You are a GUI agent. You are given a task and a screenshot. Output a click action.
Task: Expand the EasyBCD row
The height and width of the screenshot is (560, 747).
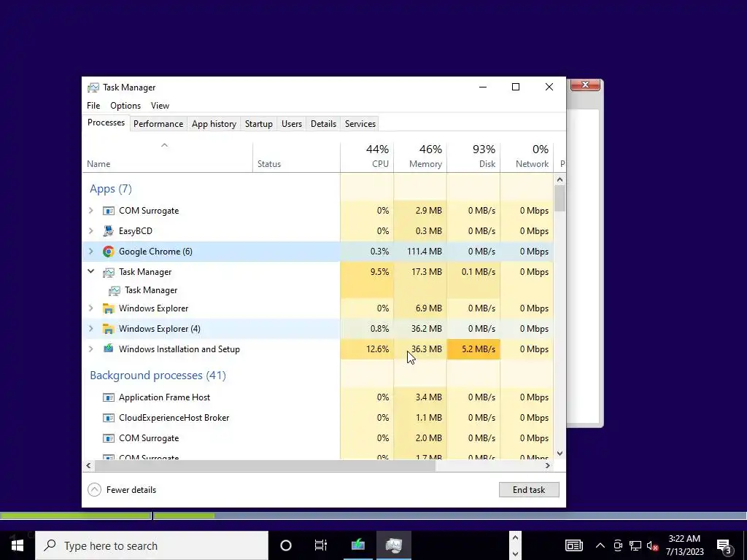click(91, 231)
